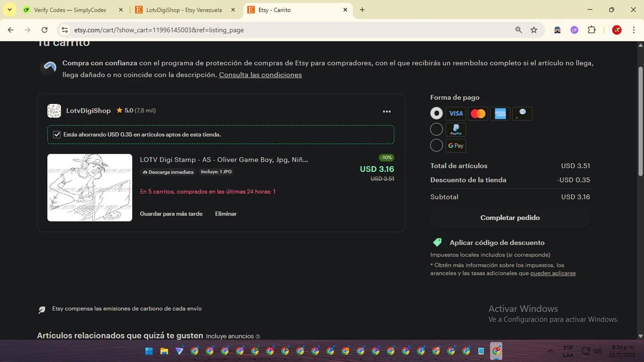The width and height of the screenshot is (644, 362).
Task: Open the LotvDigiShop three-dot options menu
Action: coord(387,112)
